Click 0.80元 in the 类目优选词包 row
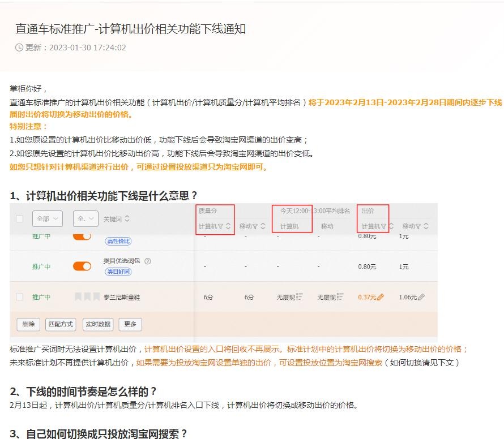 tap(367, 266)
